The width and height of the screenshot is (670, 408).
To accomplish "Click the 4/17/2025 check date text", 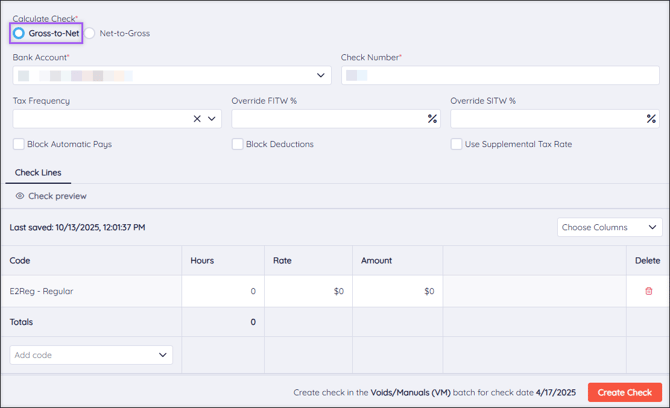I will pyautogui.click(x=555, y=392).
